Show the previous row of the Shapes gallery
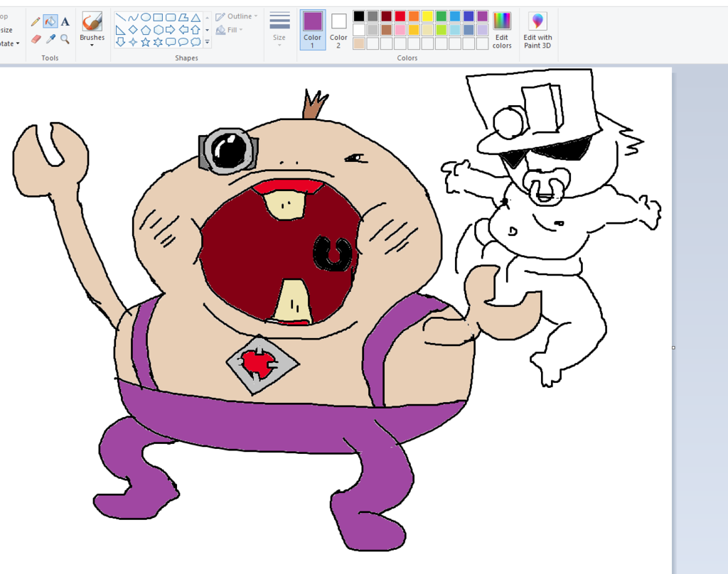 point(207,18)
